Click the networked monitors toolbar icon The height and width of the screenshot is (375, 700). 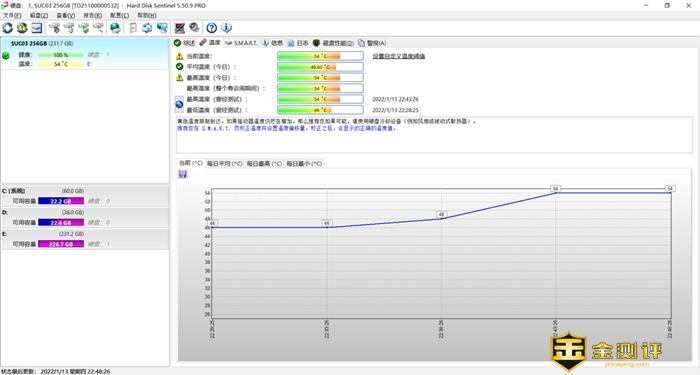click(x=162, y=28)
